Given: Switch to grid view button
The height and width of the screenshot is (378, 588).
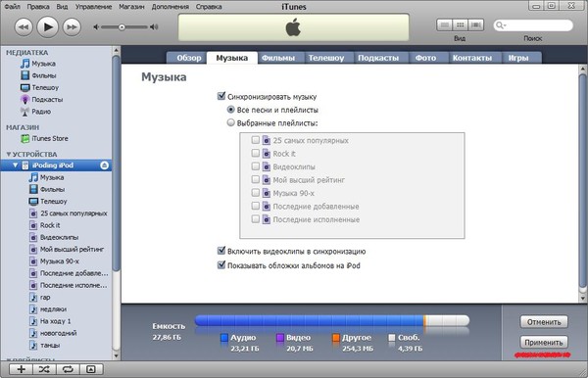Looking at the screenshot, I should pos(461,25).
